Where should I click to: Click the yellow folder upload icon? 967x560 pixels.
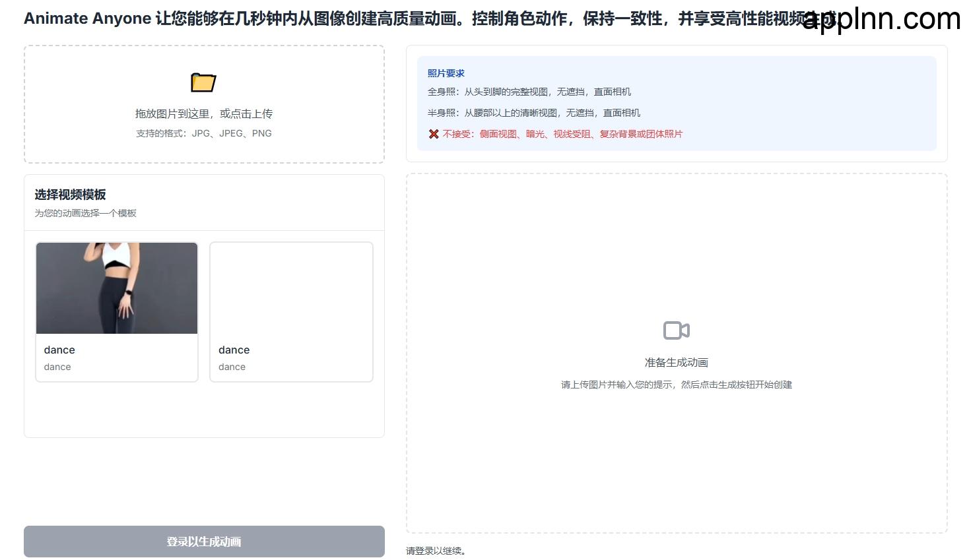203,82
